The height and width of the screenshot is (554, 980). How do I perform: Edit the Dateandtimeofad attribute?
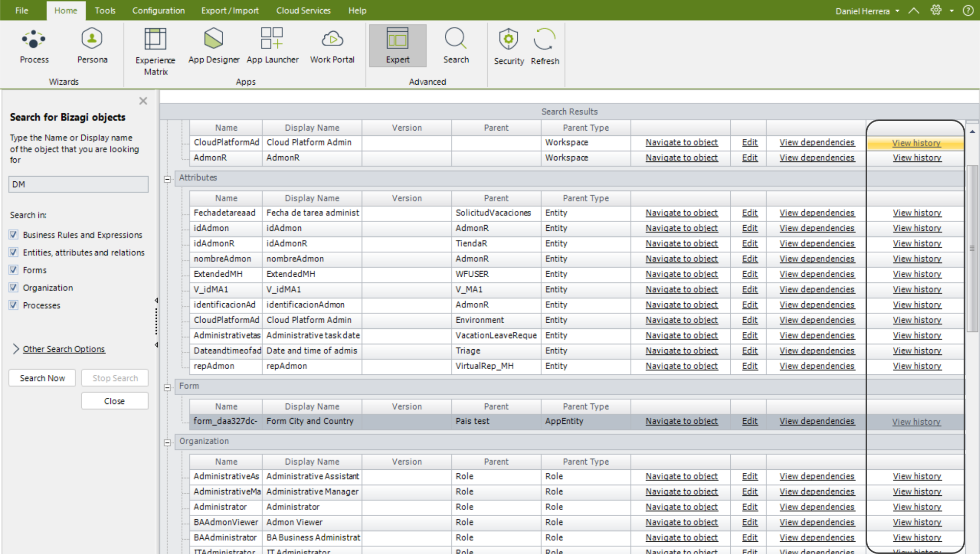tap(750, 351)
